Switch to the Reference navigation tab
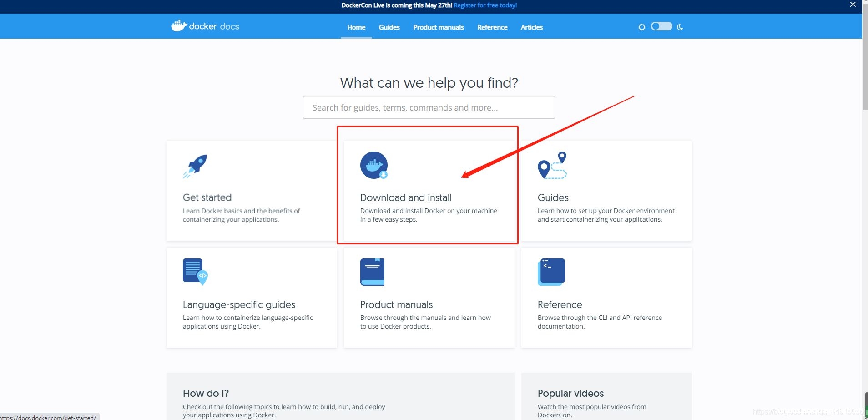 (x=492, y=27)
